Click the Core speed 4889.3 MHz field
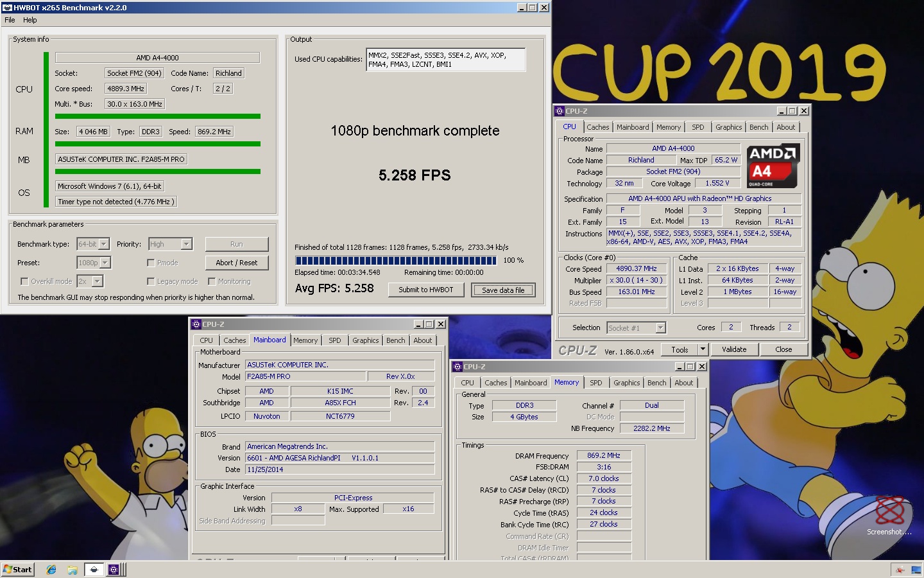Viewport: 924px width, 578px height. (126, 89)
